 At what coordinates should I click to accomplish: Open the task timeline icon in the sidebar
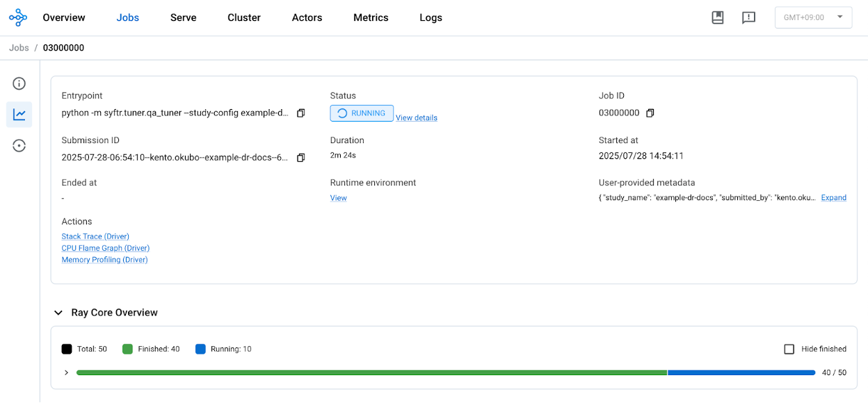19,145
